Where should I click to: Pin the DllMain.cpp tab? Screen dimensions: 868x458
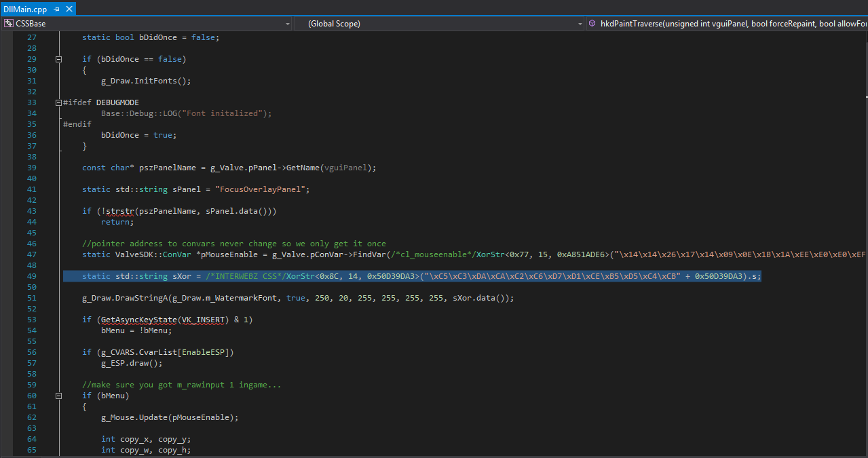point(56,9)
